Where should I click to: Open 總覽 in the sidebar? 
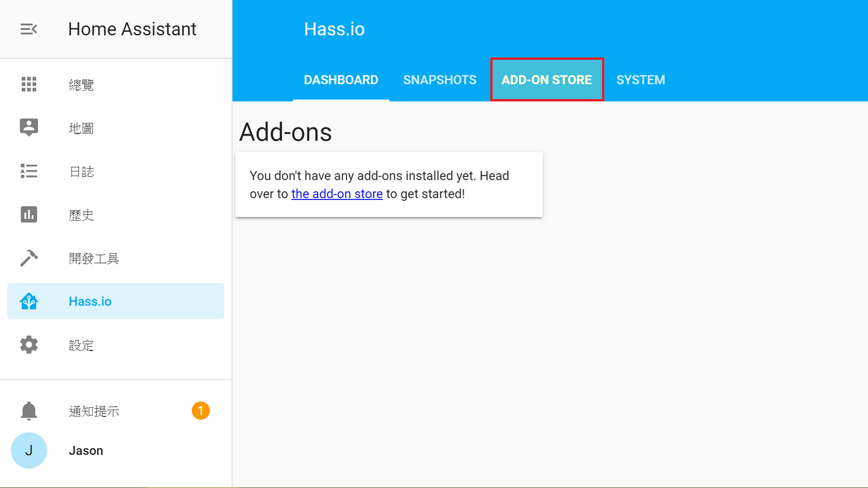pos(81,85)
